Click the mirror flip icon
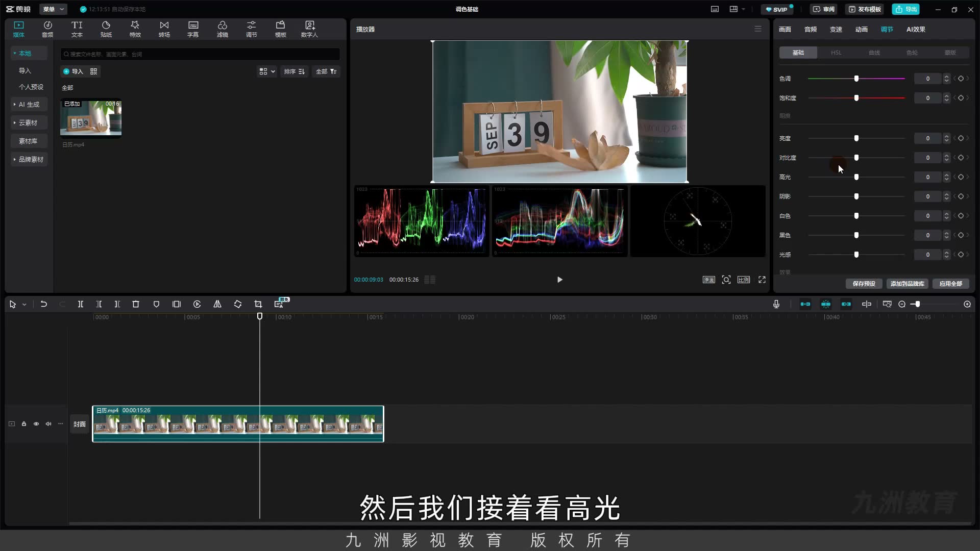980x551 pixels. tap(217, 304)
